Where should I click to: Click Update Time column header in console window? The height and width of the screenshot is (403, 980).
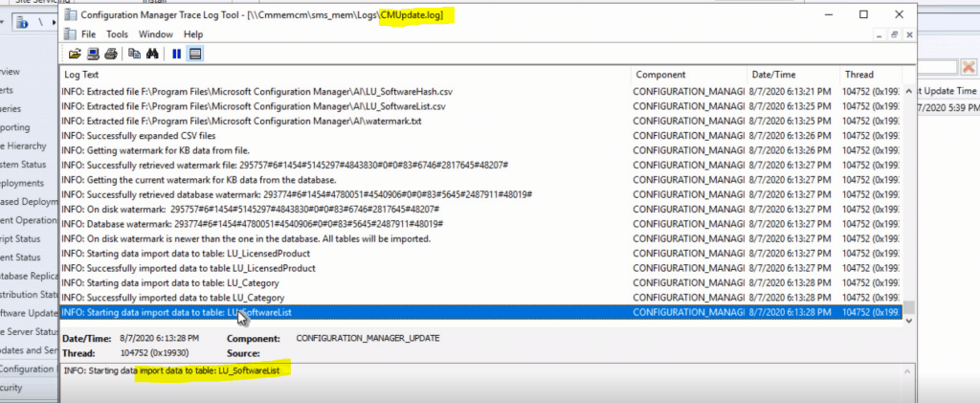(948, 91)
